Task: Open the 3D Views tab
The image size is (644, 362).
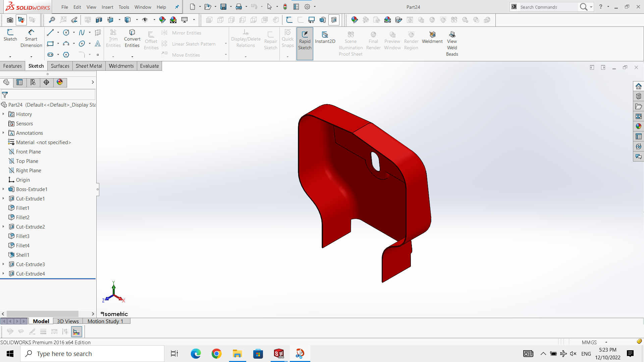Action: [68, 321]
